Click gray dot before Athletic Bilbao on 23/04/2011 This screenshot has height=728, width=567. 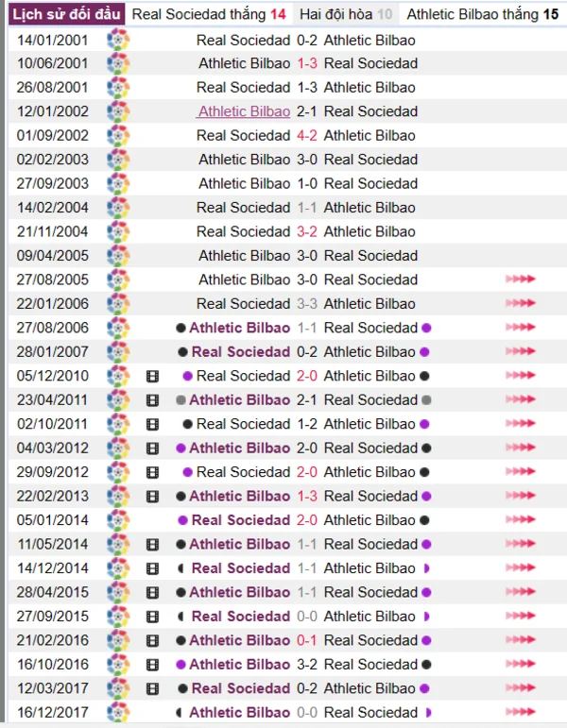click(180, 399)
